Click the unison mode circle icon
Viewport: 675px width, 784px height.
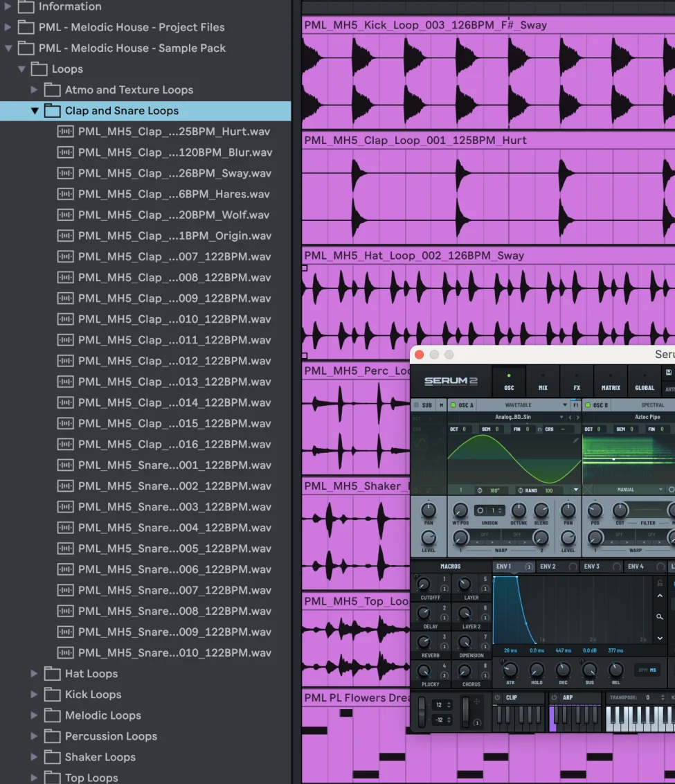pyautogui.click(x=480, y=510)
